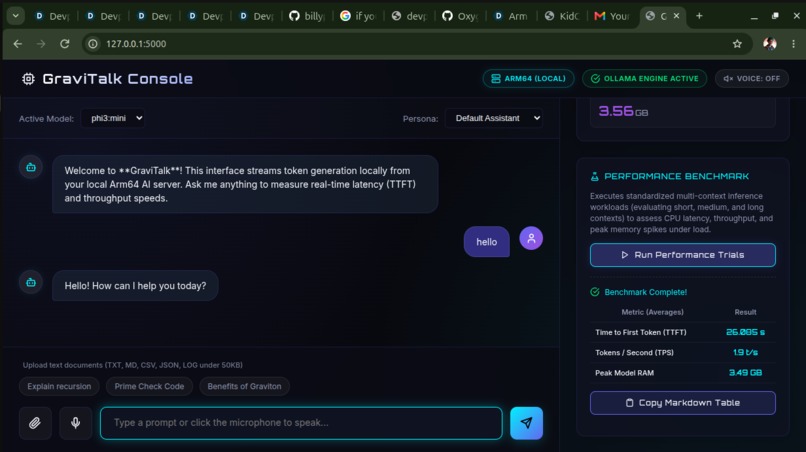Click the 'hello' user message bubble
This screenshot has height=452, width=806.
point(486,242)
